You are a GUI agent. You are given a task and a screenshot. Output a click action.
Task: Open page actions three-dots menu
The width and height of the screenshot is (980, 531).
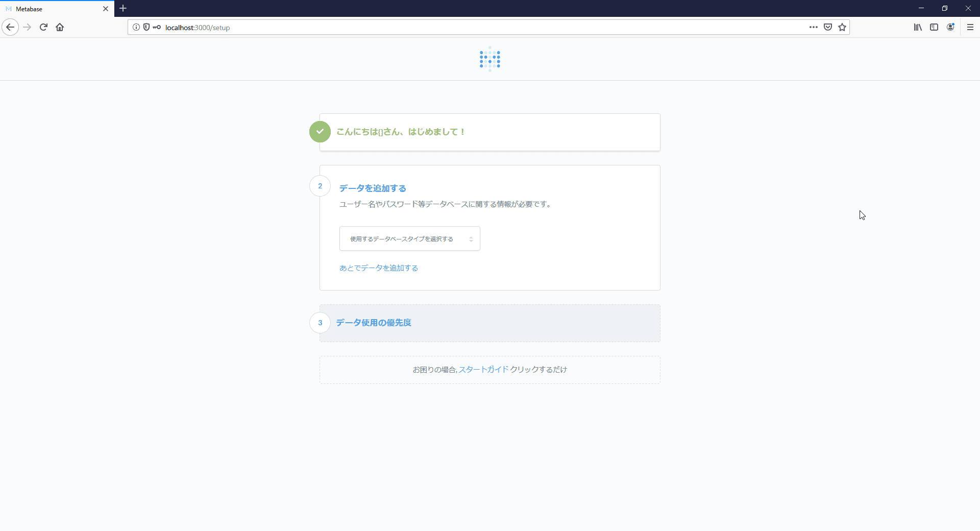(814, 27)
